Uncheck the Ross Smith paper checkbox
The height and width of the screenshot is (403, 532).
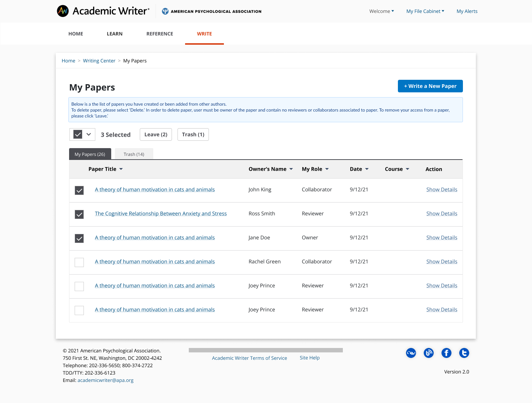79,214
